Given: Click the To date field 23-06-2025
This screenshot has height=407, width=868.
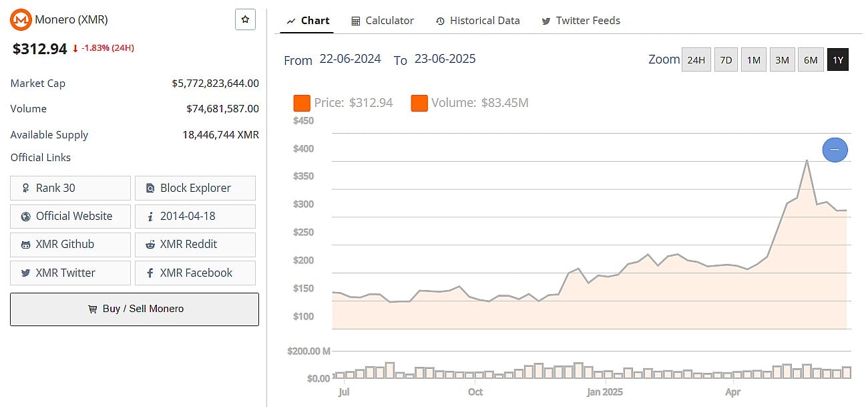Looking at the screenshot, I should tap(445, 59).
